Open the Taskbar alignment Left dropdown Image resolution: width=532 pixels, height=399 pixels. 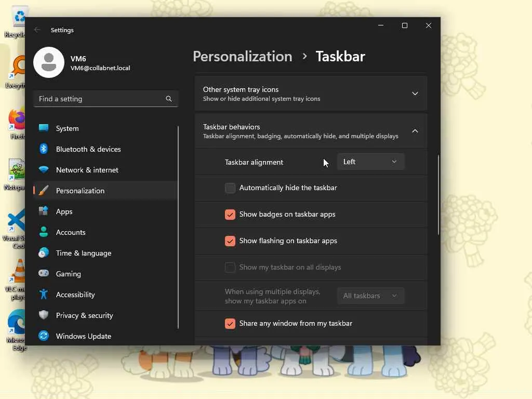click(x=370, y=162)
